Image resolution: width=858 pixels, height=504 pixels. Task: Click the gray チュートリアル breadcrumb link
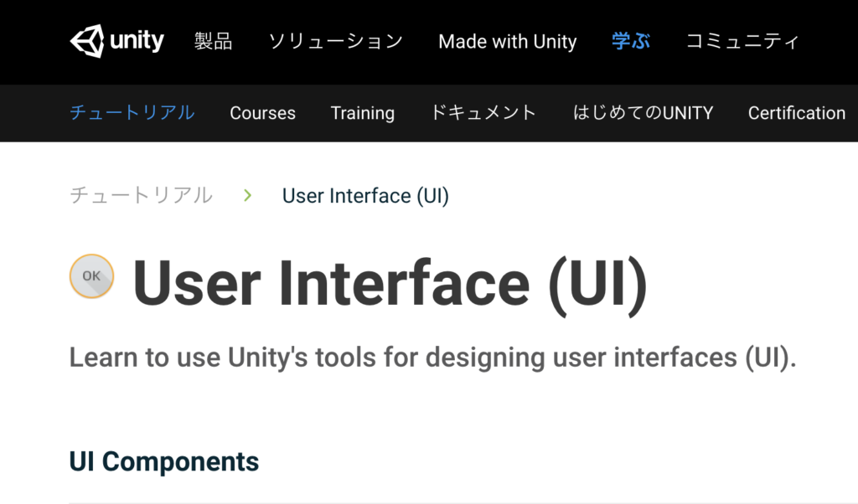tap(141, 195)
